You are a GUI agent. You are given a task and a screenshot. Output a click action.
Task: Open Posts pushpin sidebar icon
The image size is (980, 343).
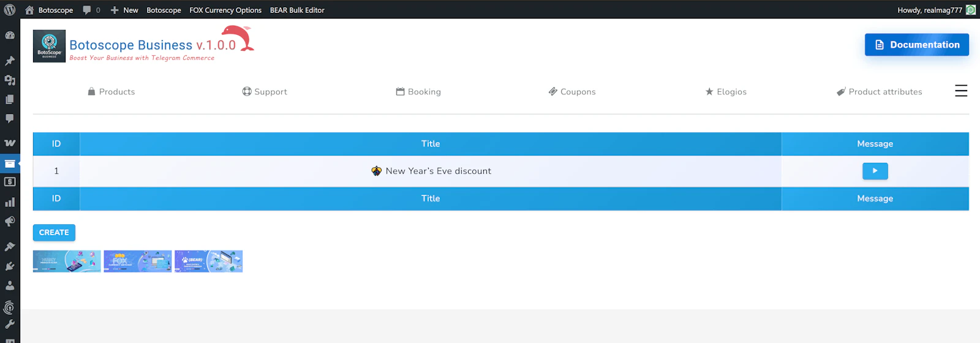[x=10, y=61]
